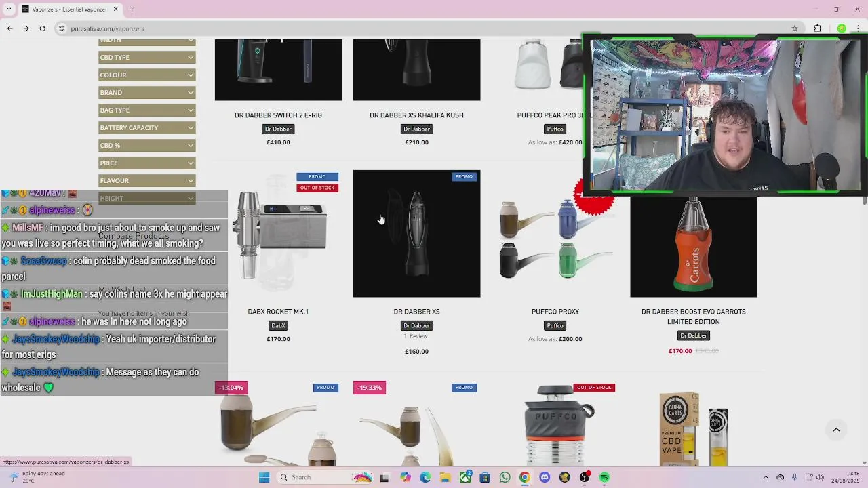Open PUFFCO PEAK PRO 3D product link
Viewport: 868px width, 488px height.
(x=550, y=115)
